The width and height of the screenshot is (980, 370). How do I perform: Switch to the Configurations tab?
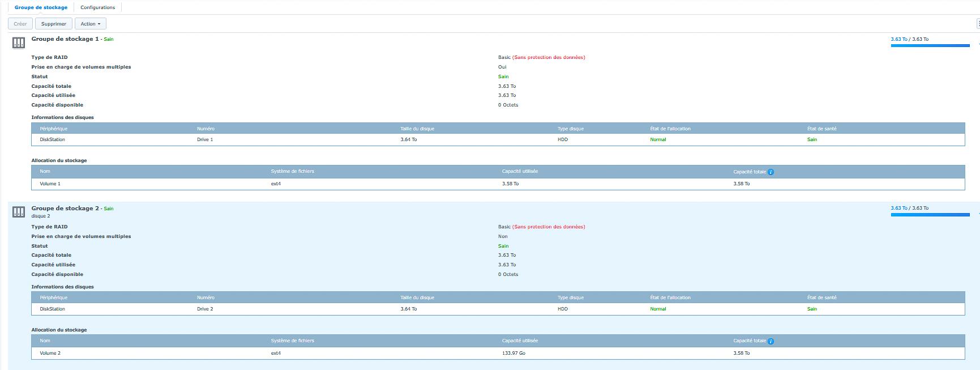coord(97,7)
